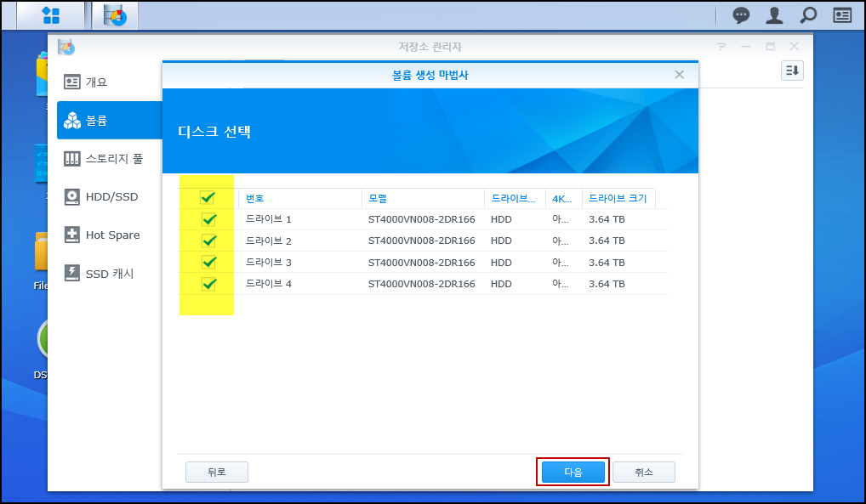The image size is (866, 504).
Task: Open the DSM main menu icon
Action: click(x=51, y=15)
